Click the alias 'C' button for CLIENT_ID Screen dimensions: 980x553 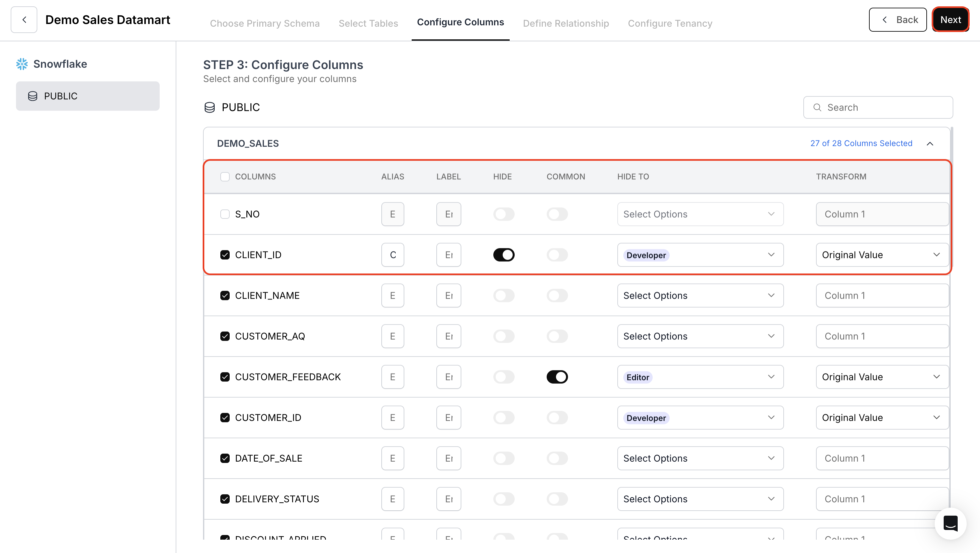coord(393,254)
